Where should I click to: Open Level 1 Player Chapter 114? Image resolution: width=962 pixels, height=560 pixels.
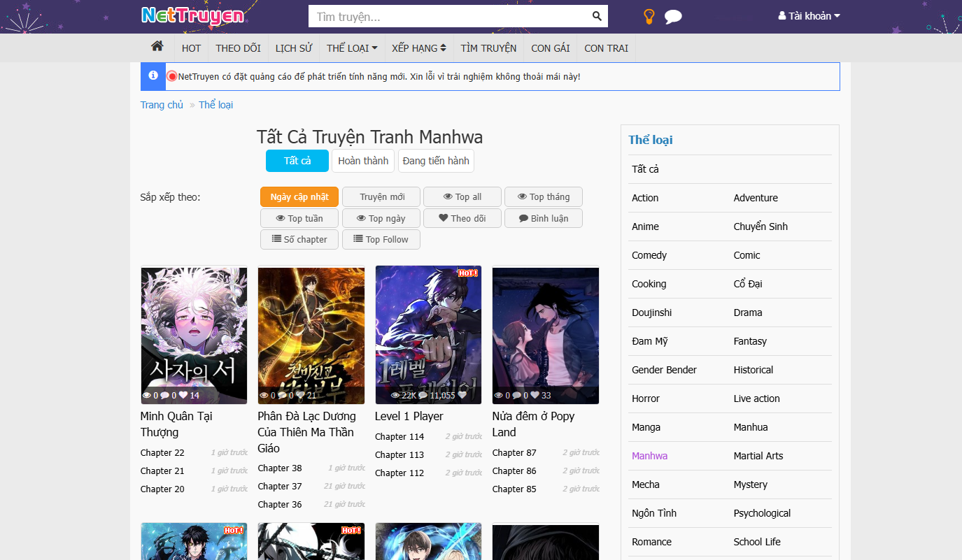(399, 436)
